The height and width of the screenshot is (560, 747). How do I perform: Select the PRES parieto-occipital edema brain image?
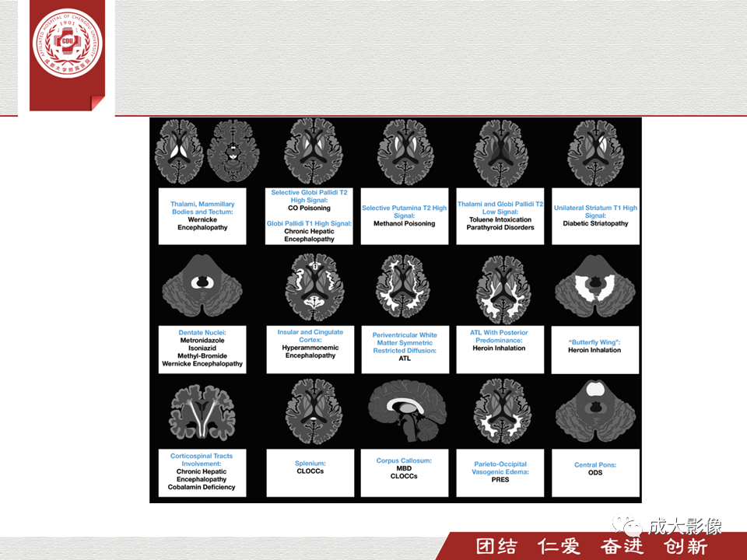[x=503, y=411]
